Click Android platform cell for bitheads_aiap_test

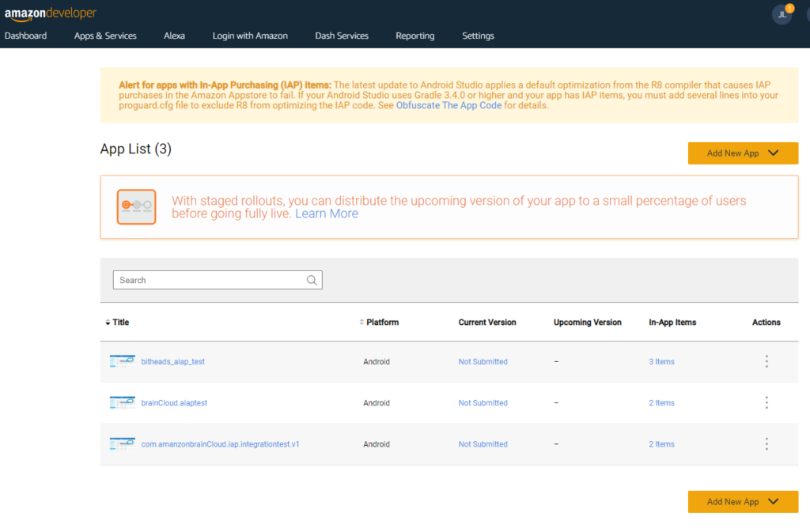[377, 362]
